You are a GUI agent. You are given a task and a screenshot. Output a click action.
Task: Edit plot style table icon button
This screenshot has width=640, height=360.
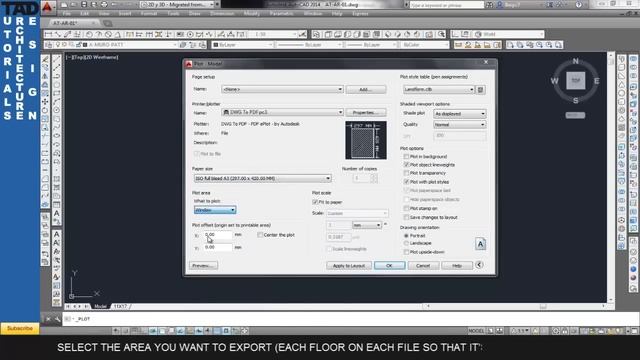(481, 89)
